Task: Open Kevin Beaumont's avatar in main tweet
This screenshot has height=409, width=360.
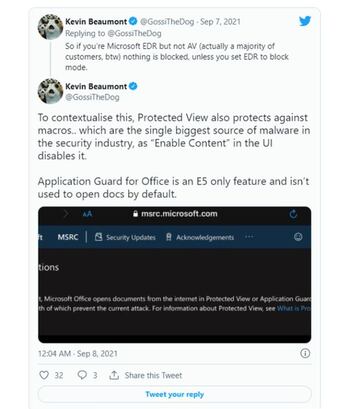Action: (x=50, y=91)
